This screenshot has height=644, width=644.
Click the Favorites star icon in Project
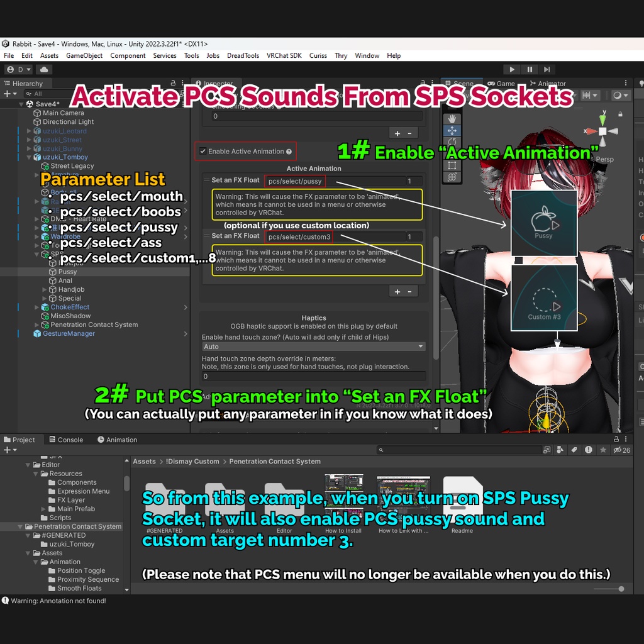click(603, 450)
